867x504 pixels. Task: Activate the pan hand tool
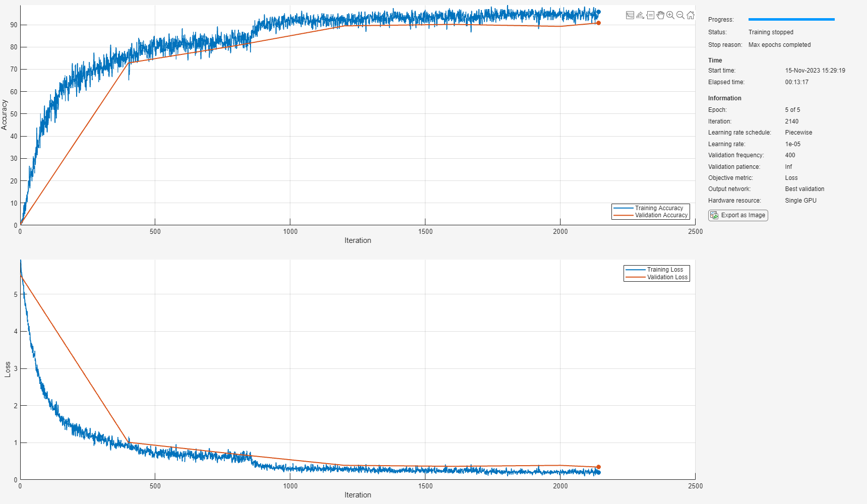[660, 15]
